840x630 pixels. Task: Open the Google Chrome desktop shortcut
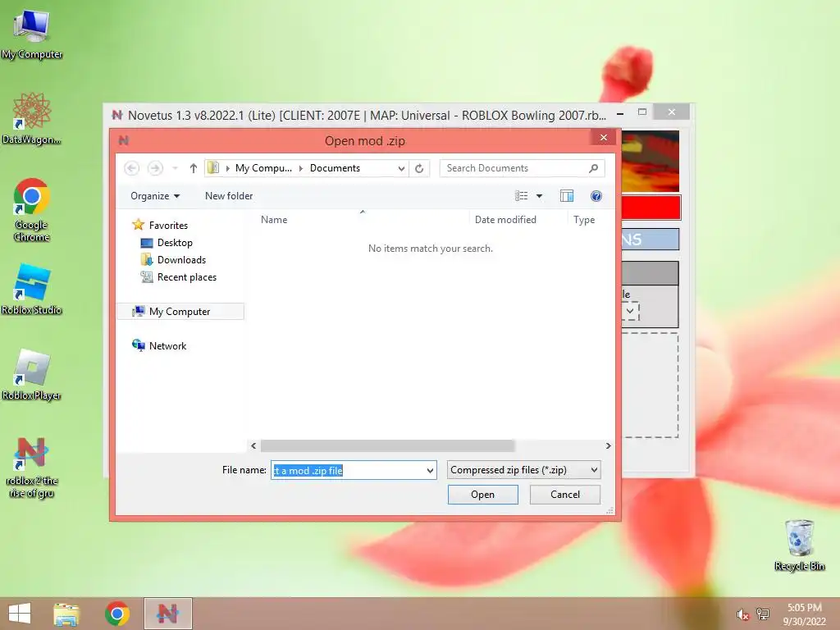32,209
